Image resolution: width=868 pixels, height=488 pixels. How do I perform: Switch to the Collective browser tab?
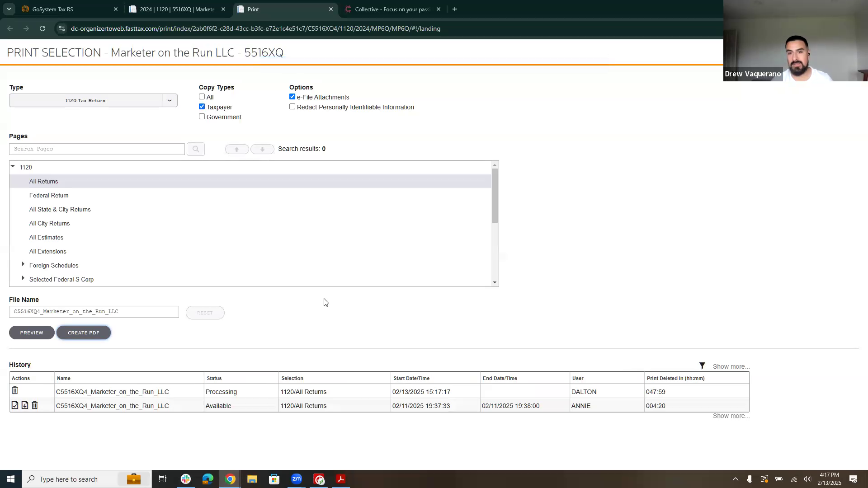tap(391, 9)
